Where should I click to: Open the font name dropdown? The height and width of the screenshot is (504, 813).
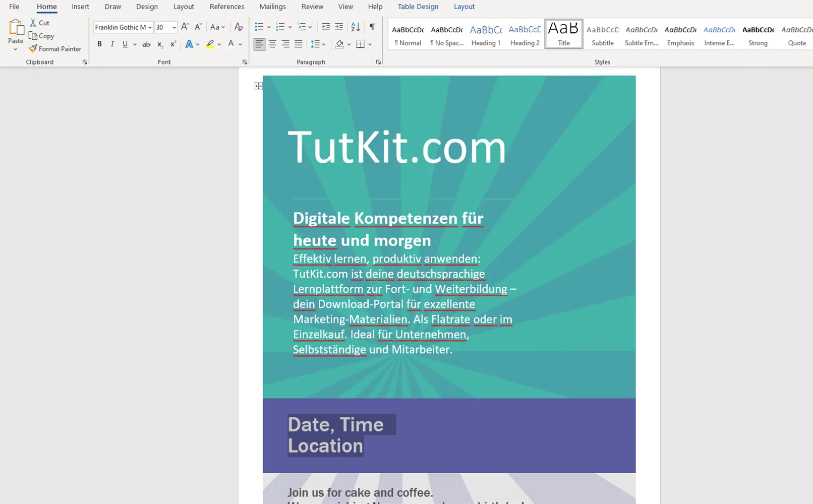pyautogui.click(x=150, y=27)
